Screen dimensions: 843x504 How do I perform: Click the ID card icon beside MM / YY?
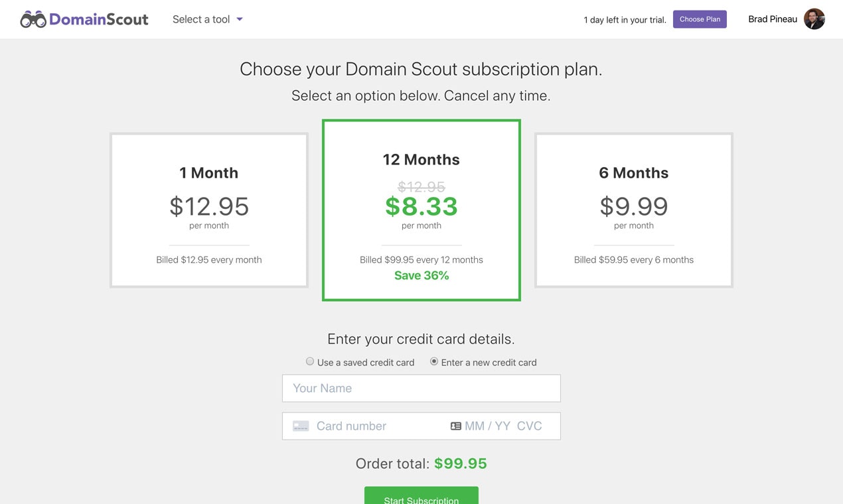(x=454, y=426)
